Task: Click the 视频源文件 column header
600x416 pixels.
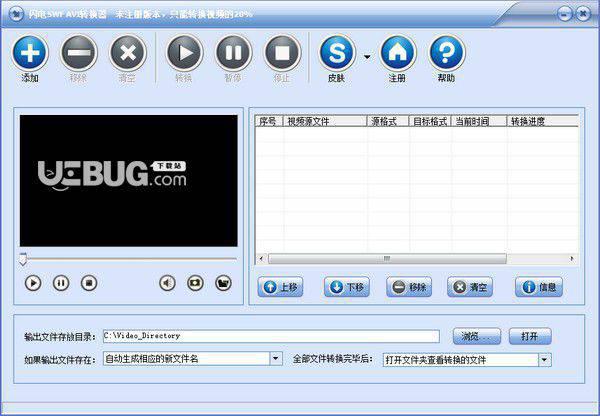Action: (325, 121)
